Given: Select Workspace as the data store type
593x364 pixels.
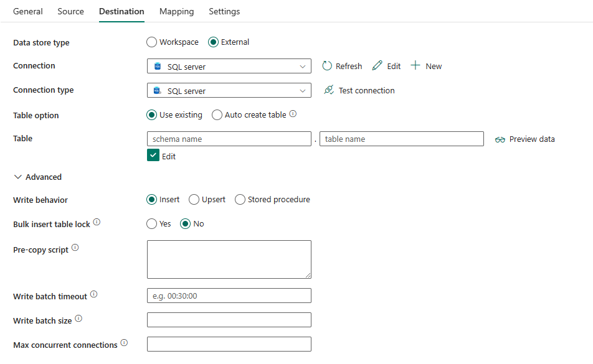Looking at the screenshot, I should click(151, 42).
